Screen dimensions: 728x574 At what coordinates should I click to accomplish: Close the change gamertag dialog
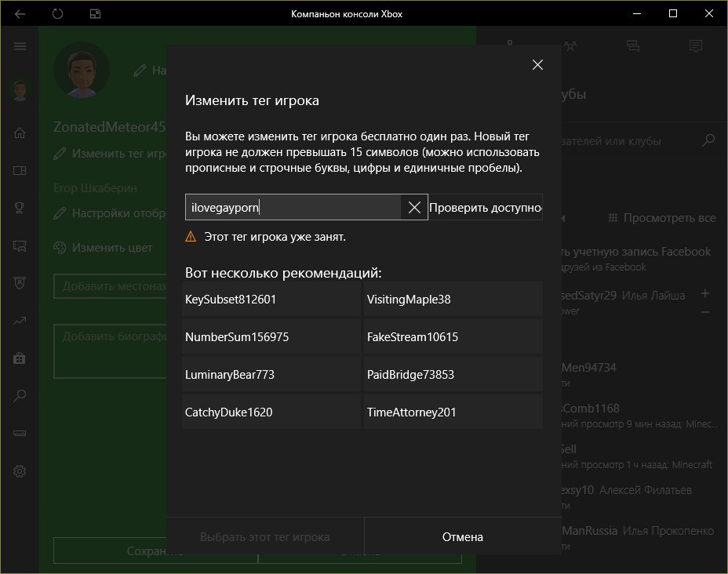pos(537,64)
